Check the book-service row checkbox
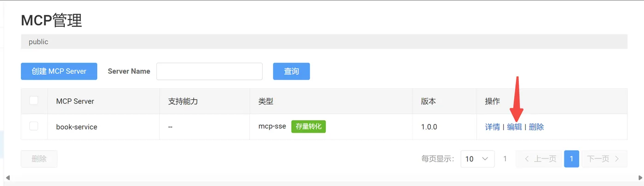The width and height of the screenshot is (644, 186). coord(34,126)
